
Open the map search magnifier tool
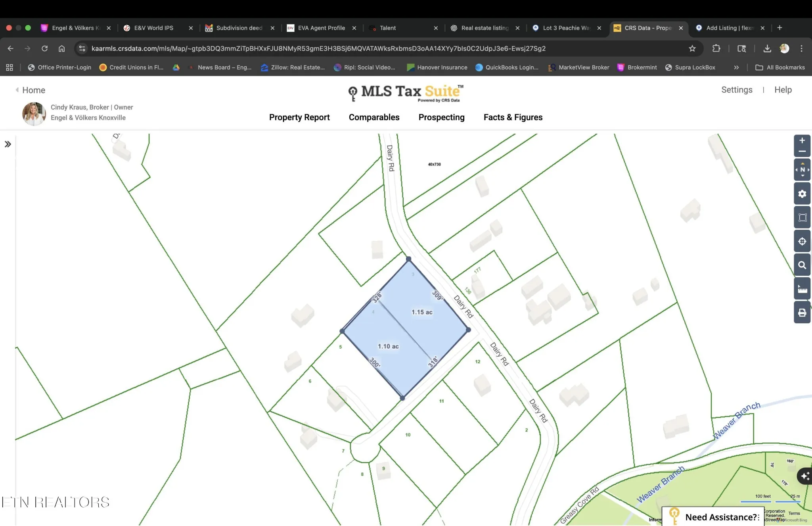coord(802,265)
